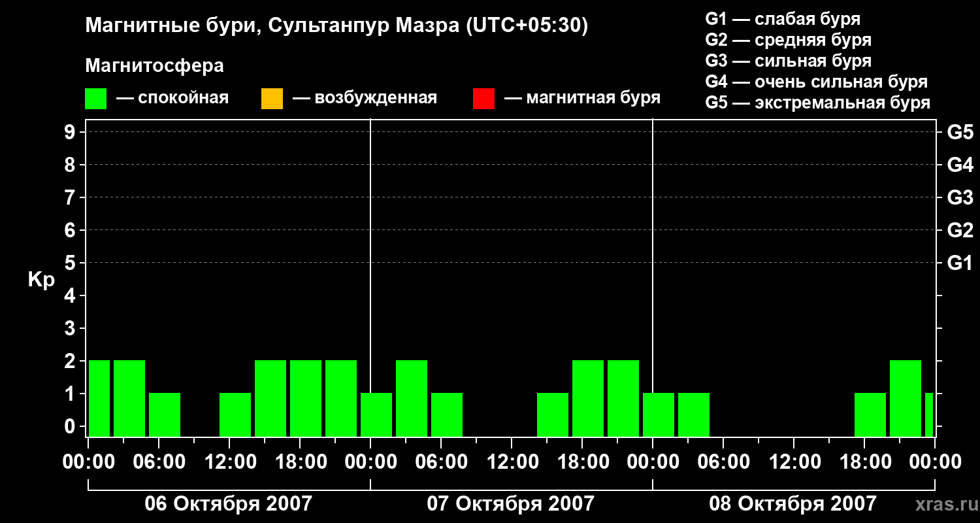
Task: Click the 18:00 time label for 06 Октября
Action: tap(300, 462)
